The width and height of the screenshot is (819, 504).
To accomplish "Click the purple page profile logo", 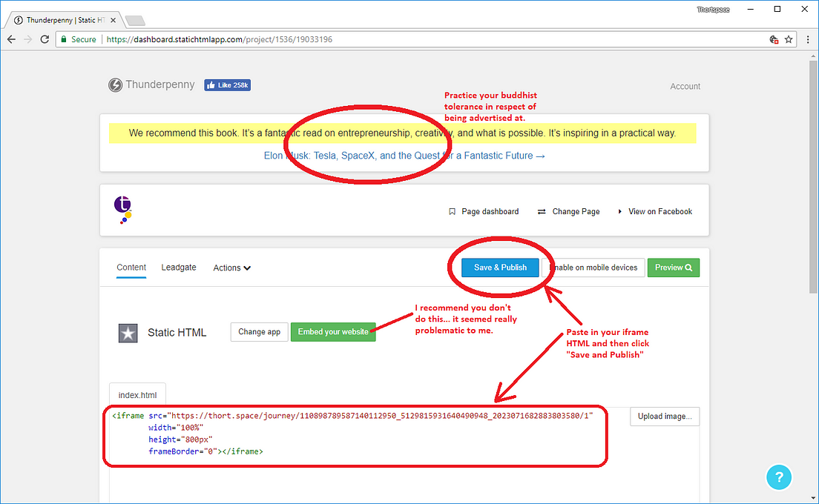I will (122, 210).
